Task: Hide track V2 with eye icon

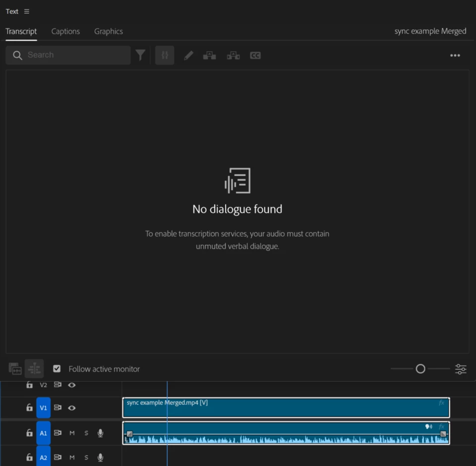Action: point(71,385)
